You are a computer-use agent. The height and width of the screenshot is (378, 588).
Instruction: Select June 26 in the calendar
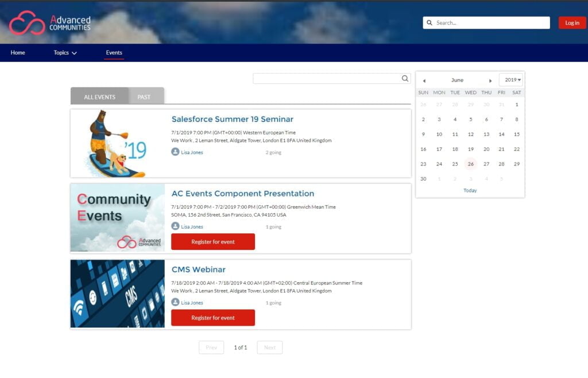click(471, 164)
